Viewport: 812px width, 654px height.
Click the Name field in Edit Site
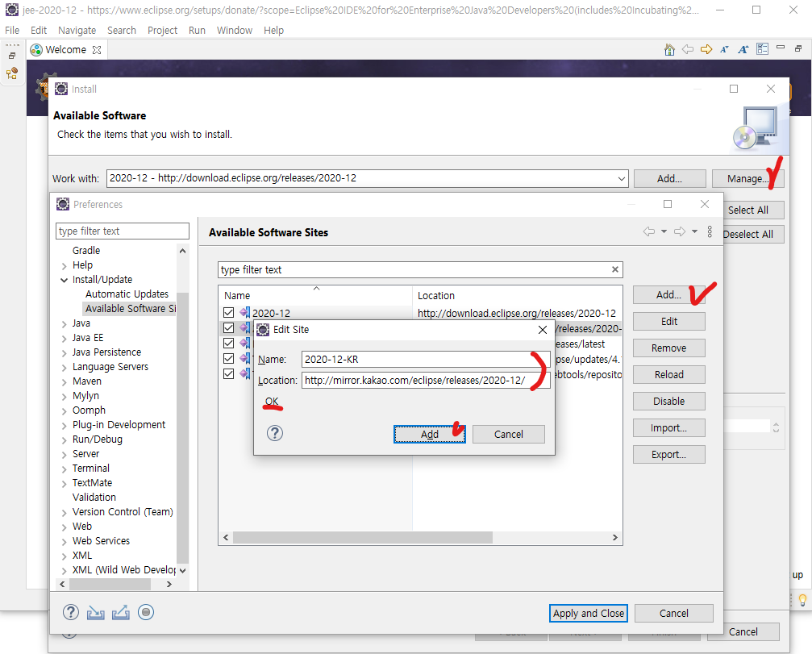(426, 360)
